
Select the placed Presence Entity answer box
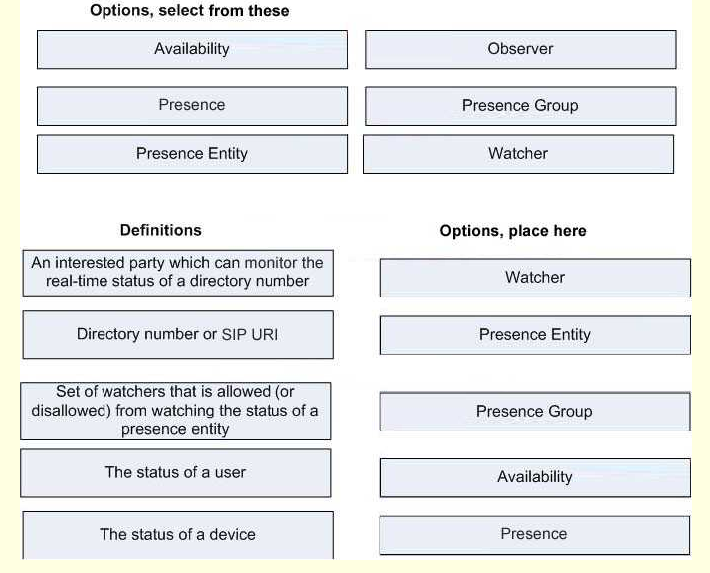click(x=535, y=335)
